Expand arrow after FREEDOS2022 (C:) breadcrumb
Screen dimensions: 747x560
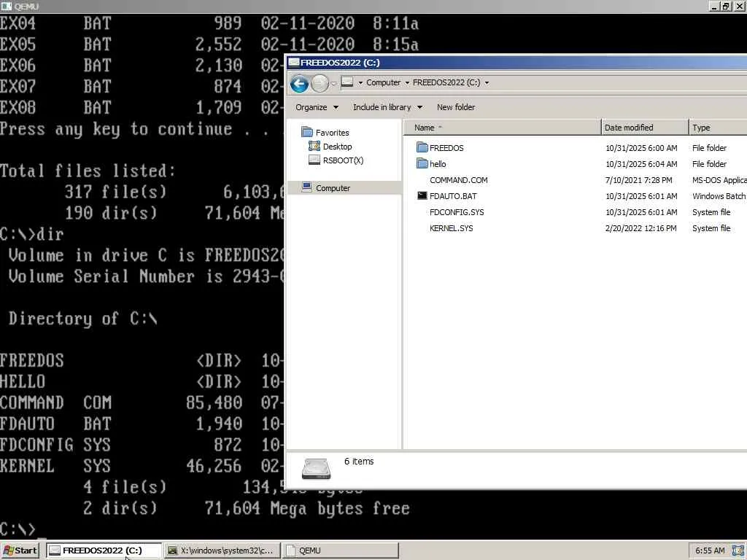click(x=487, y=83)
